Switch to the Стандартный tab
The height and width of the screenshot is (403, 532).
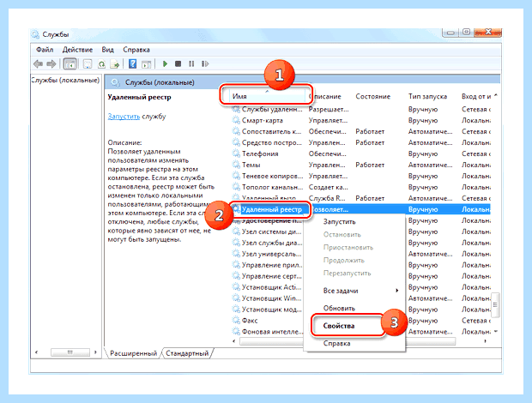(187, 353)
